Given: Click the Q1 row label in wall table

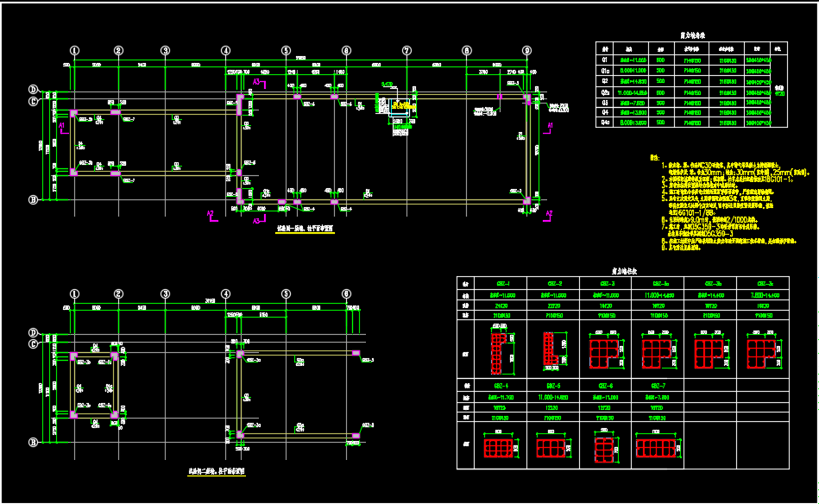Looking at the screenshot, I should click(x=605, y=60).
